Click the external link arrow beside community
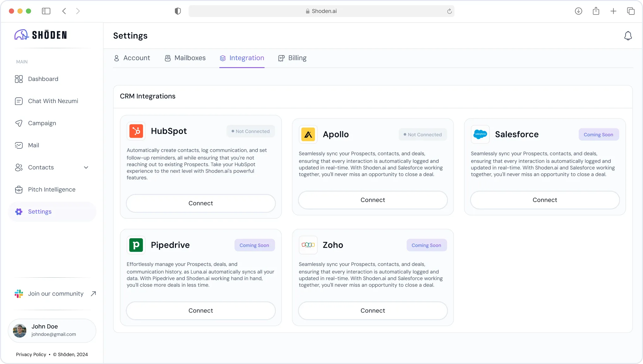Screen dimensions: 643x364 [93, 294]
